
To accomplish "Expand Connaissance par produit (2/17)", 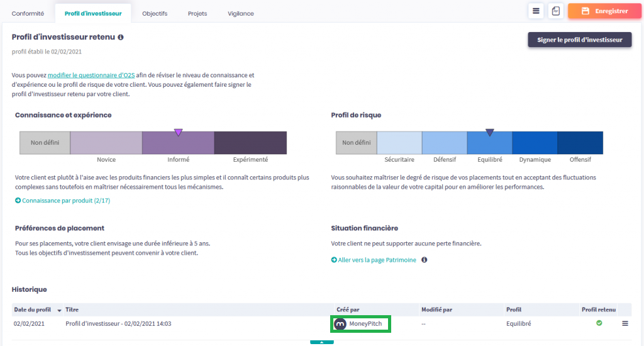I will point(62,201).
